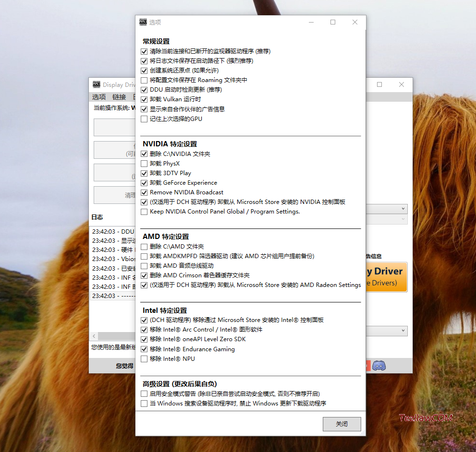
Task: Open 链接 menu in DDU window
Action: point(119,97)
